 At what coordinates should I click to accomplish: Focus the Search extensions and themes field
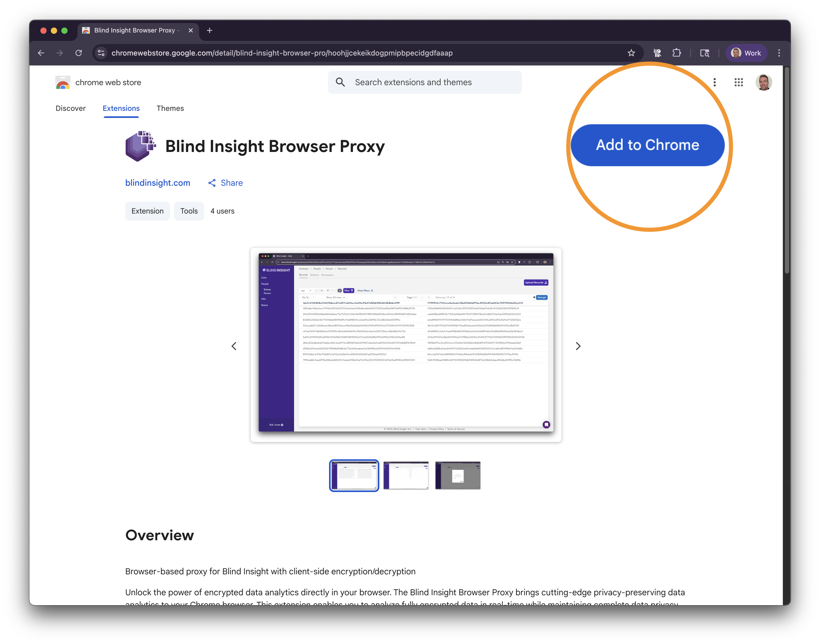pyautogui.click(x=424, y=82)
